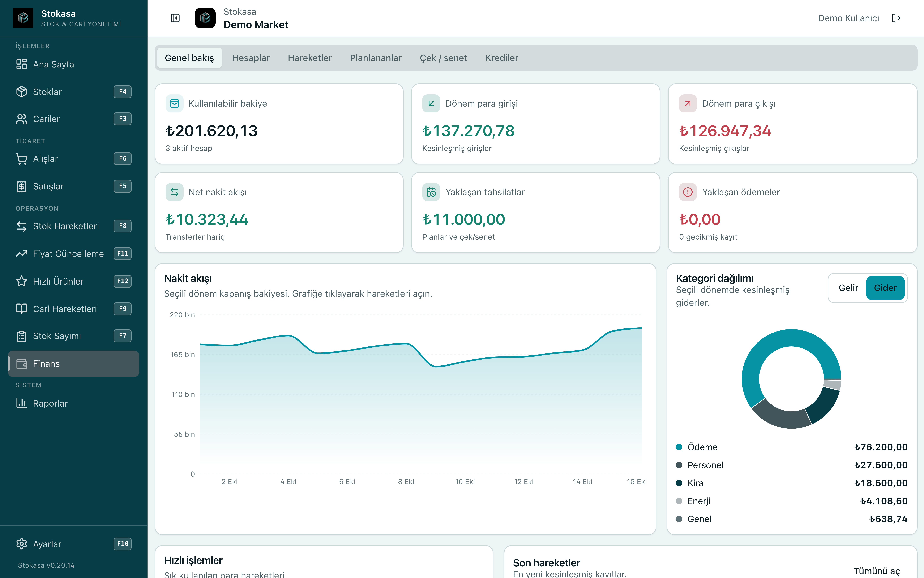Click the Kullanılabilir bakiye card icon

[175, 103]
